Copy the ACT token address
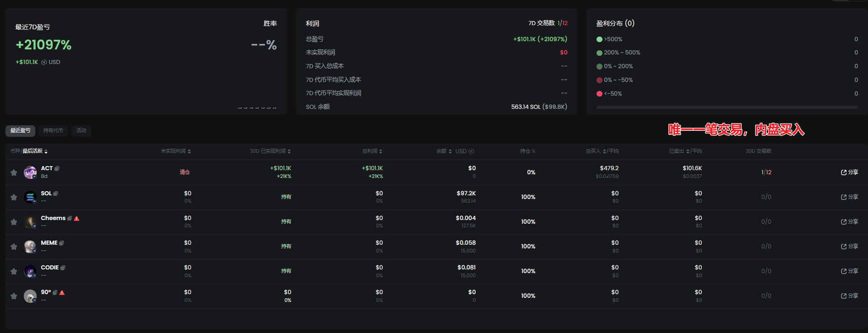 pyautogui.click(x=57, y=168)
